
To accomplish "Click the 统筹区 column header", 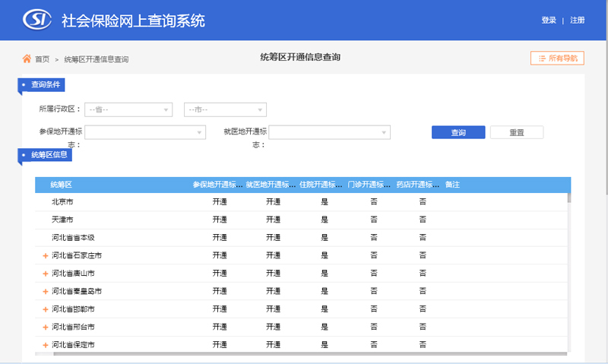I will click(x=62, y=185).
